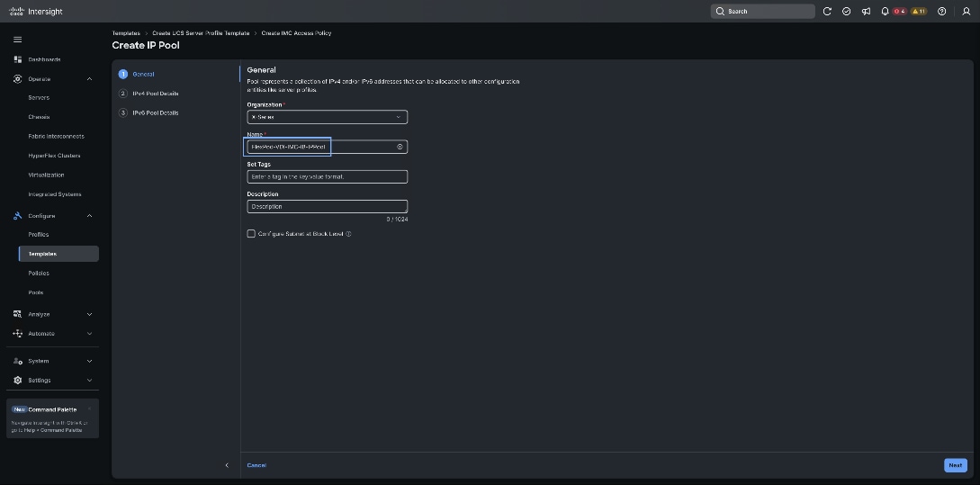
Task: Show the yellow warning alarms badge
Action: (x=918, y=12)
